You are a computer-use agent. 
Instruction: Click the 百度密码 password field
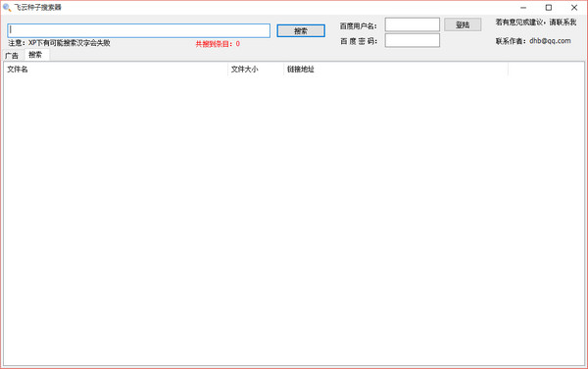click(x=413, y=40)
